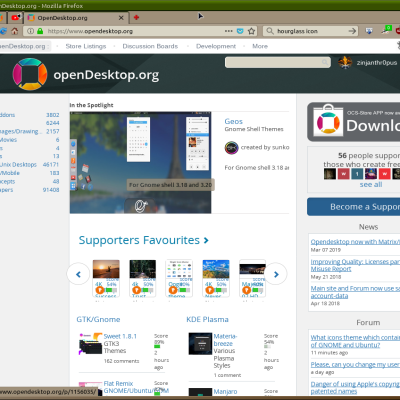Open Opendesktop Matrix news link
The image size is (400, 400).
[355, 242]
